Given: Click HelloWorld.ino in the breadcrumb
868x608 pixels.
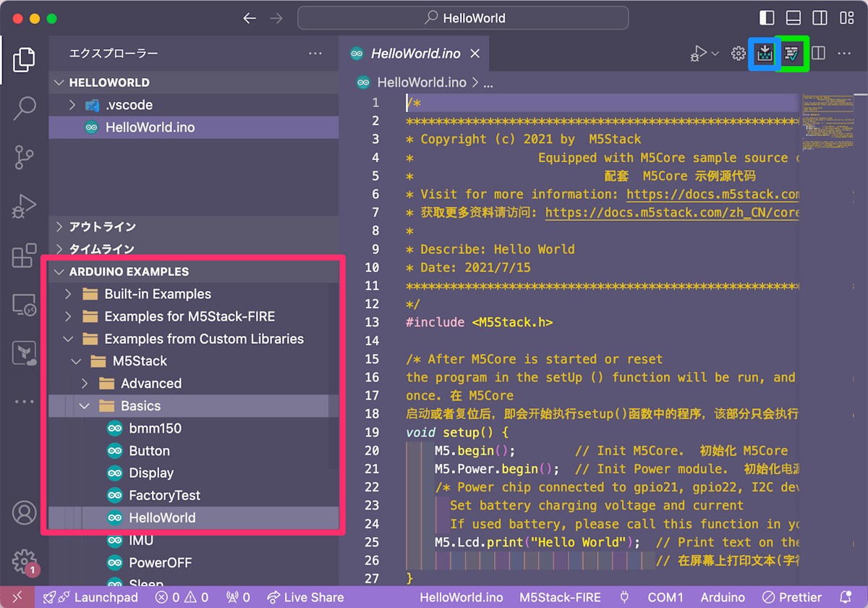Looking at the screenshot, I should pos(422,83).
